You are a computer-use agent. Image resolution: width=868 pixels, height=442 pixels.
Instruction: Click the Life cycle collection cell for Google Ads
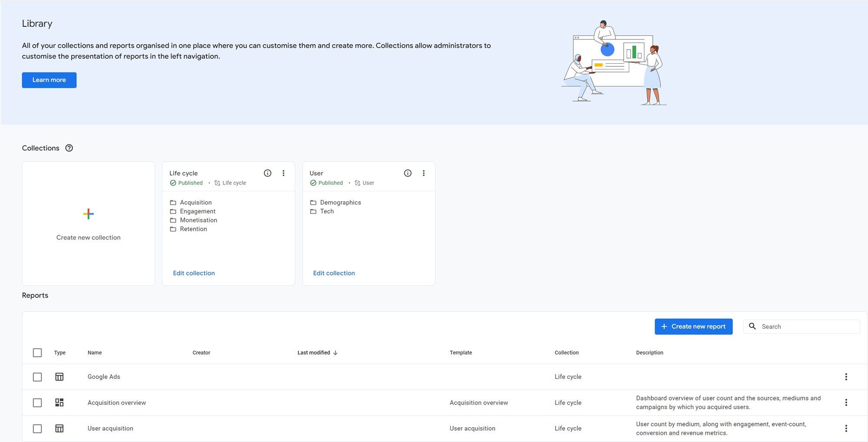[x=568, y=377]
